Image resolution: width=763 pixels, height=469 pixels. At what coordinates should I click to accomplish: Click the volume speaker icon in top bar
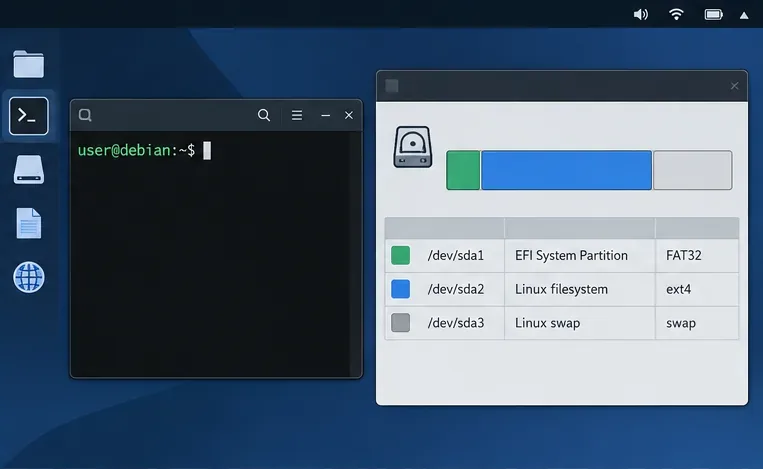pyautogui.click(x=640, y=15)
